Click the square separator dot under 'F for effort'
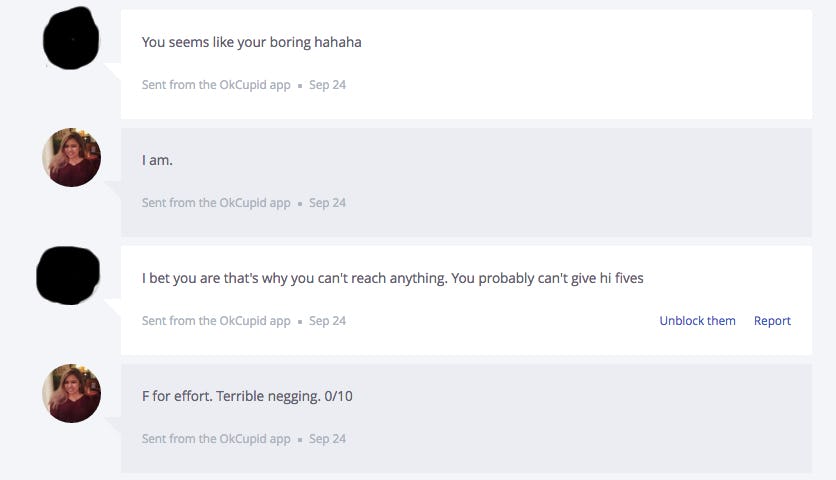 [300, 440]
